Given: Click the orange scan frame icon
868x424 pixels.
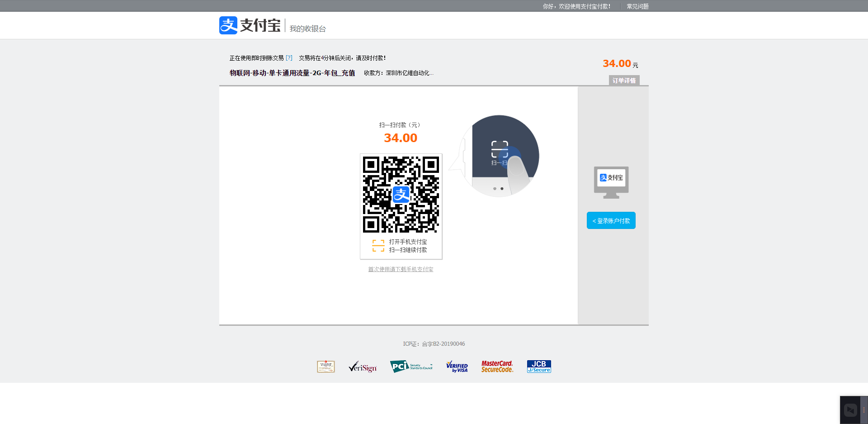Looking at the screenshot, I should (378, 246).
